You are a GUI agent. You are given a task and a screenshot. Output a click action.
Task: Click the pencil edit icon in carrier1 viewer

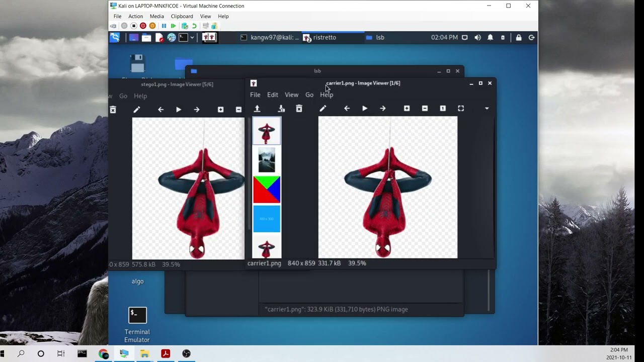[x=323, y=109]
